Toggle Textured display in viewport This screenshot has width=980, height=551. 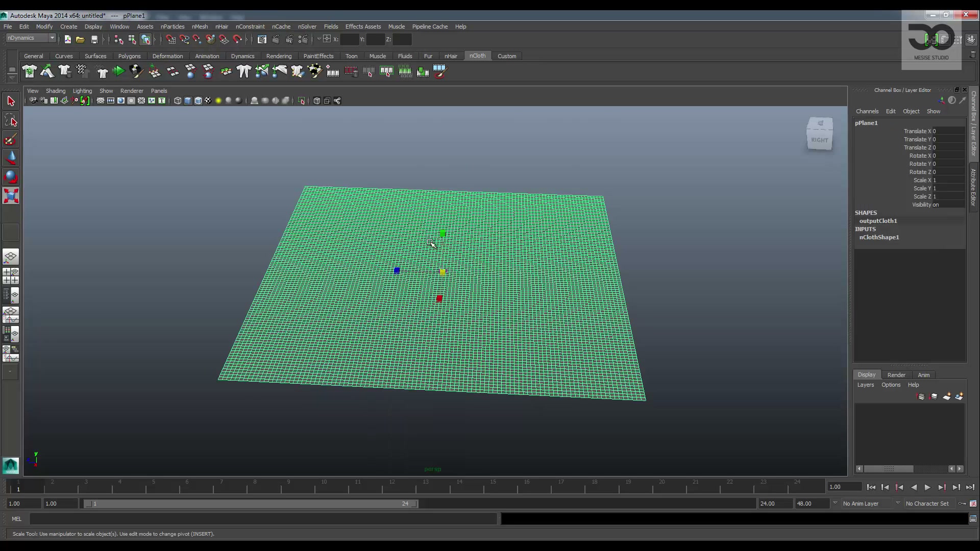[x=208, y=101]
